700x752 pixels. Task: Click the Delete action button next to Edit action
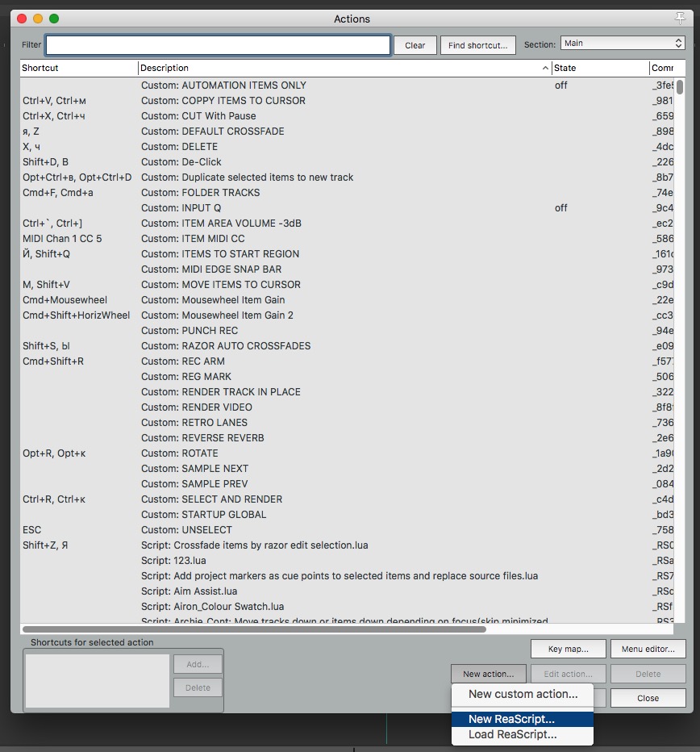click(x=648, y=674)
